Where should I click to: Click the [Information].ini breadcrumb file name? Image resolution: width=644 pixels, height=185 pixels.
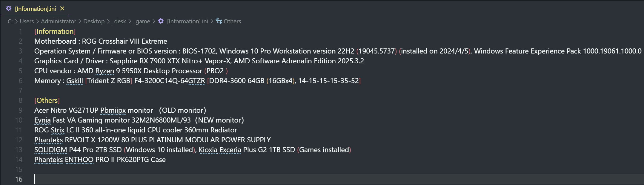(x=187, y=21)
